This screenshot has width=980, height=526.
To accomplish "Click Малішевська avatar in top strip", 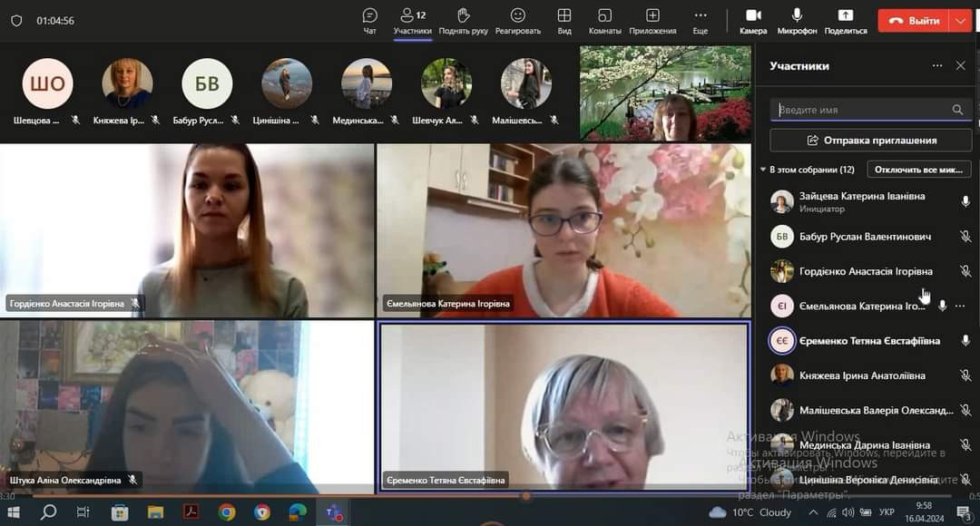I will 526,83.
